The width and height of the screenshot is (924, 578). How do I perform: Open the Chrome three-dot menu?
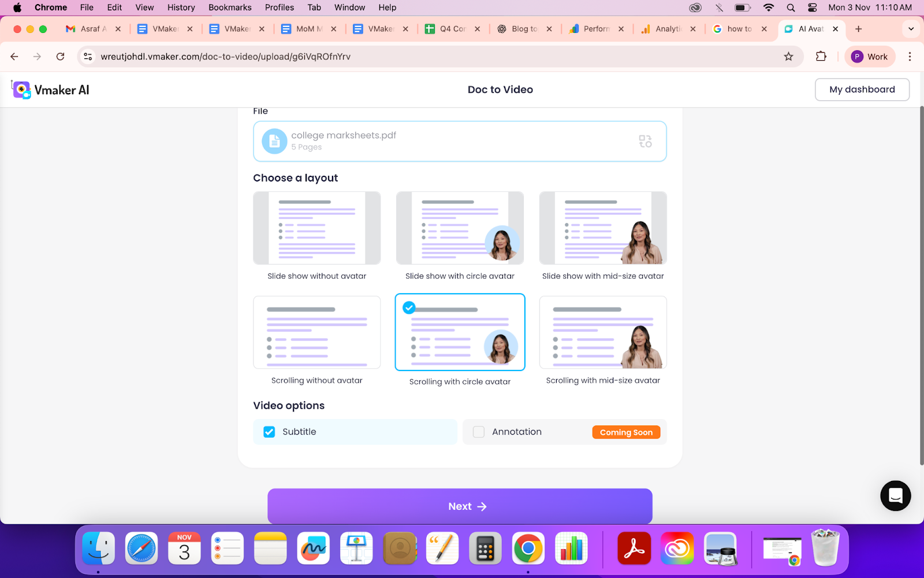tap(910, 56)
